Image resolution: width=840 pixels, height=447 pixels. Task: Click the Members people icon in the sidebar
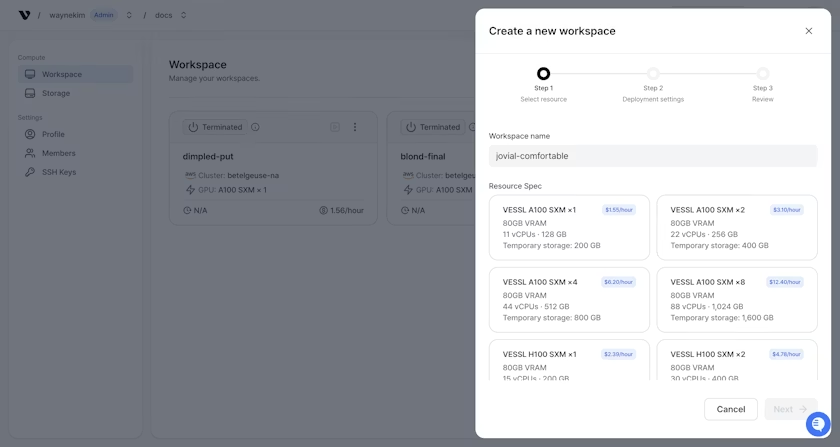tap(30, 153)
